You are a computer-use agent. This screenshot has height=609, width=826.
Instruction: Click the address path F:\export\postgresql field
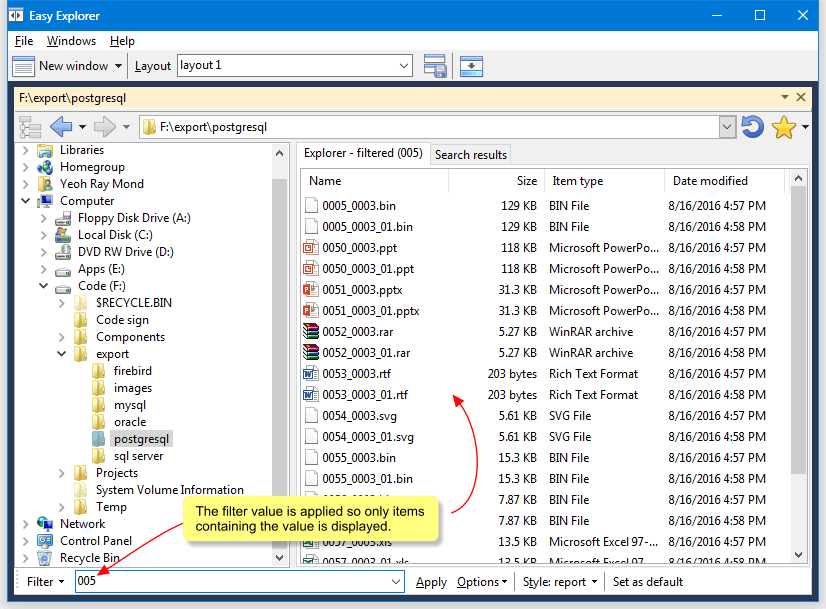(429, 127)
